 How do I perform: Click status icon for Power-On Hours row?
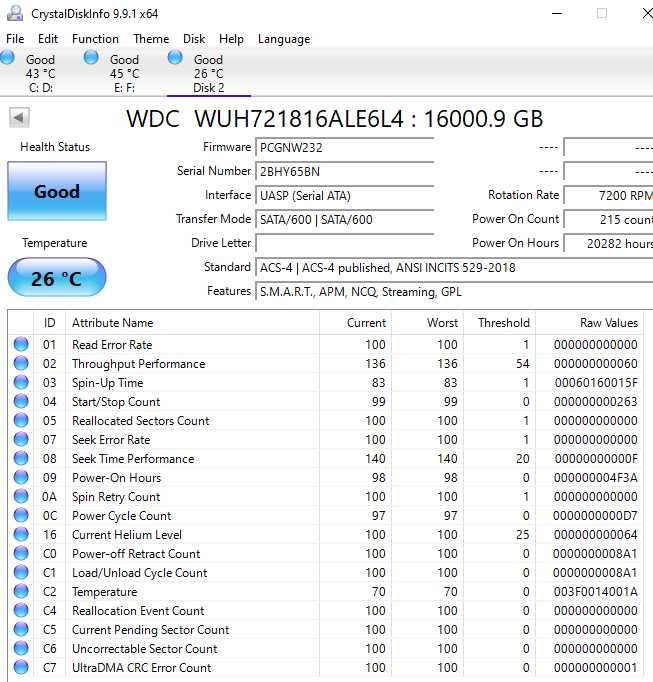pos(21,477)
